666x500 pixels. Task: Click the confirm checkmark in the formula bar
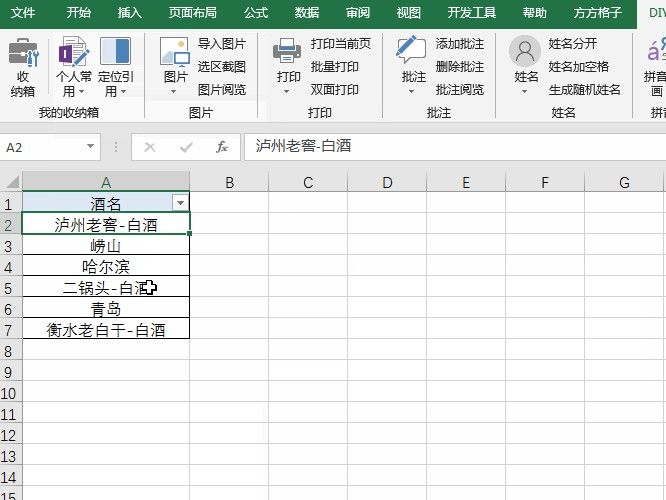pyautogui.click(x=186, y=147)
